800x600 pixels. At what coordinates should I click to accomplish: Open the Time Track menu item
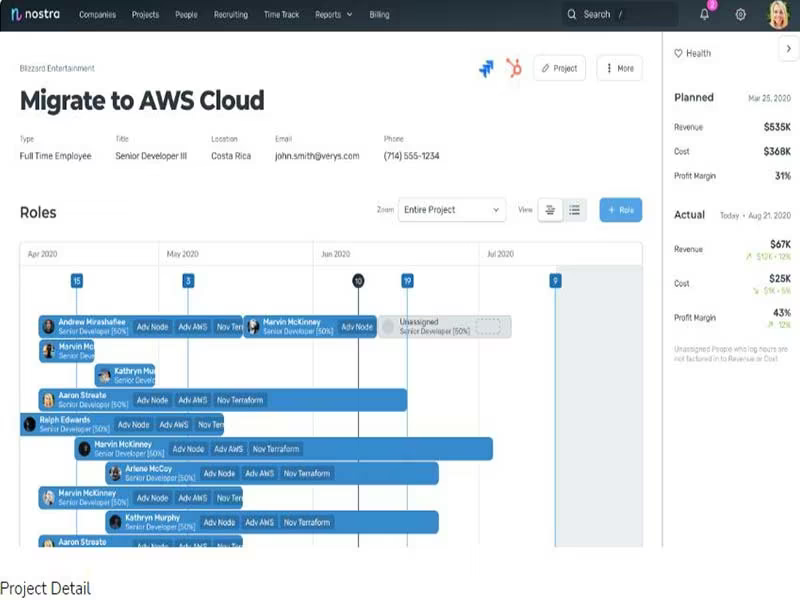282,15
